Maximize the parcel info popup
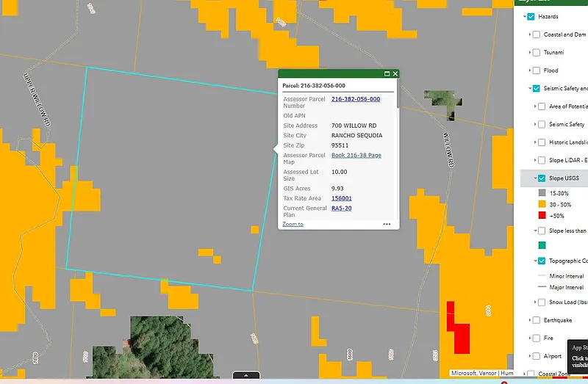 [x=387, y=73]
